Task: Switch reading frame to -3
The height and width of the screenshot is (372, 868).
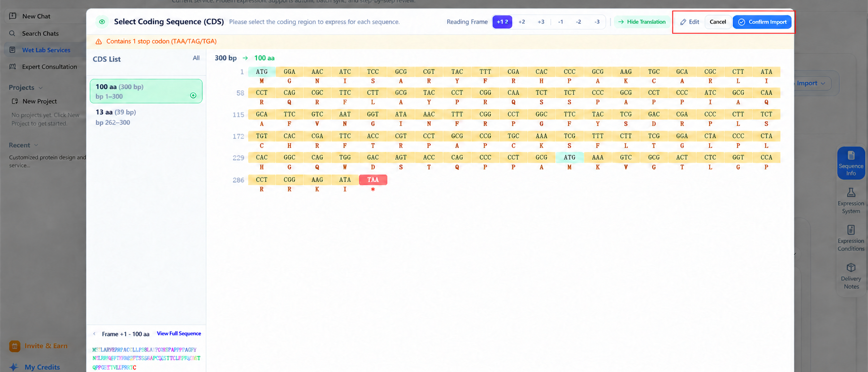Action: [597, 22]
